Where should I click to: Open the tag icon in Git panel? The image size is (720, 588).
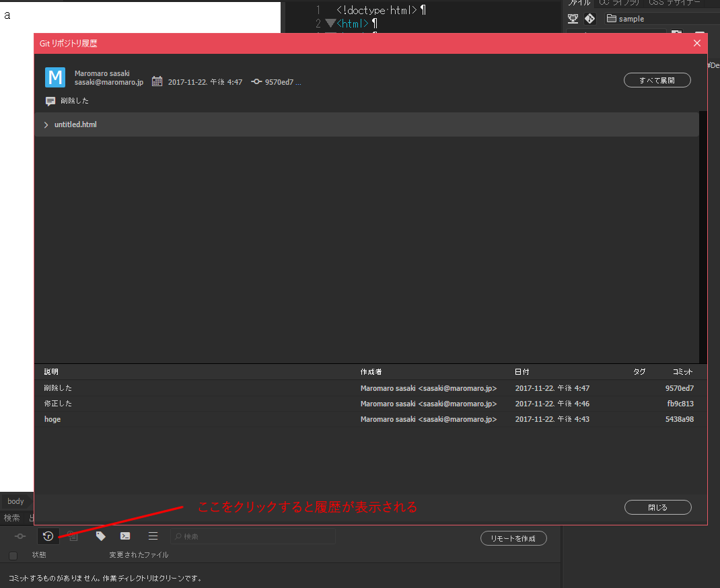click(100, 536)
